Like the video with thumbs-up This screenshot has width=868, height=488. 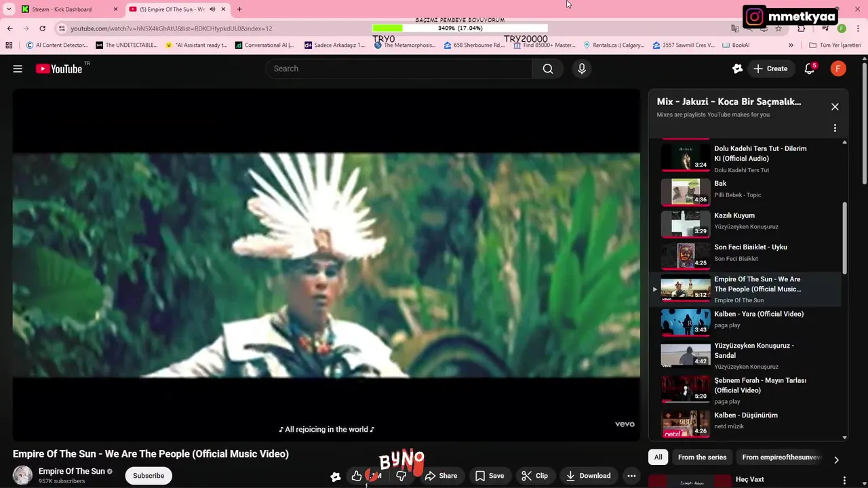tap(357, 476)
